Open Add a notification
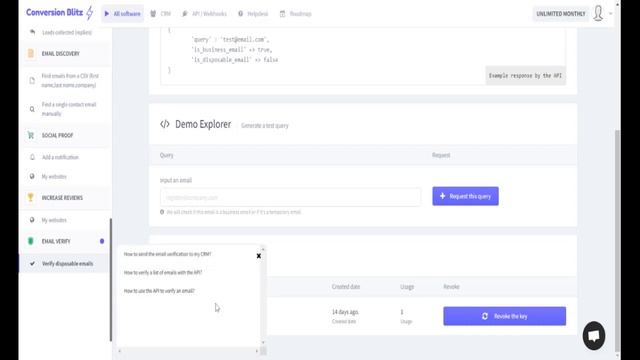This screenshot has width=640, height=360. click(x=60, y=157)
